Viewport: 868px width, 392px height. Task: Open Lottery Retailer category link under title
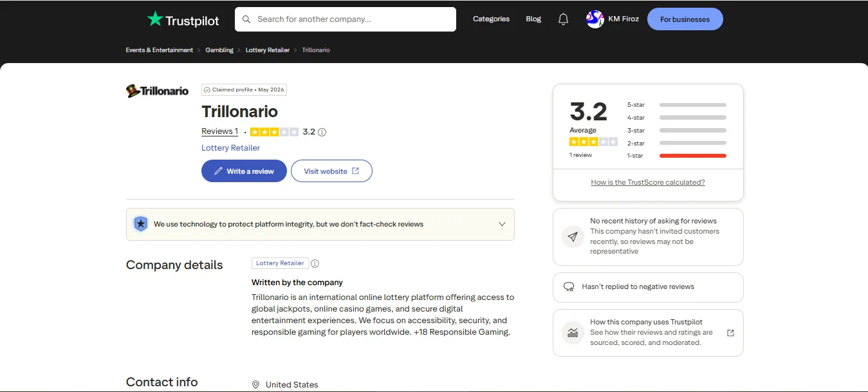(231, 148)
